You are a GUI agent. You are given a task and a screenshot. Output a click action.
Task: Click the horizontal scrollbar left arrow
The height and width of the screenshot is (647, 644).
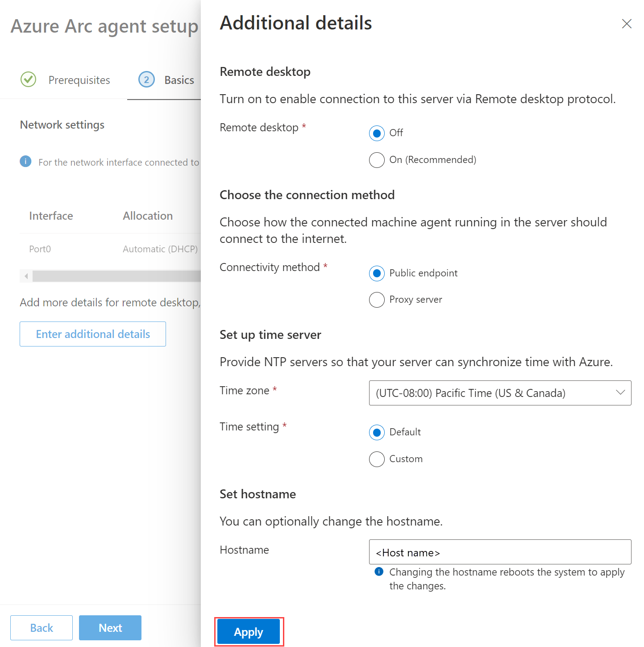point(26,276)
